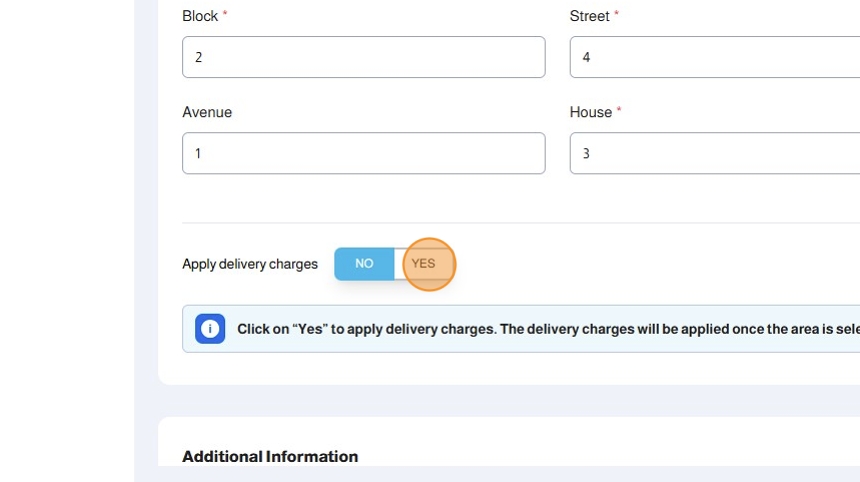Click the blue info icon in the banner

pos(210,329)
